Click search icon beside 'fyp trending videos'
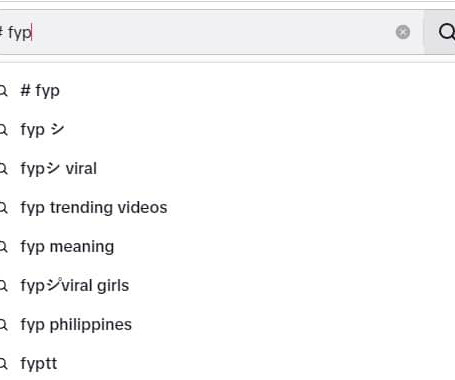 click(x=3, y=208)
